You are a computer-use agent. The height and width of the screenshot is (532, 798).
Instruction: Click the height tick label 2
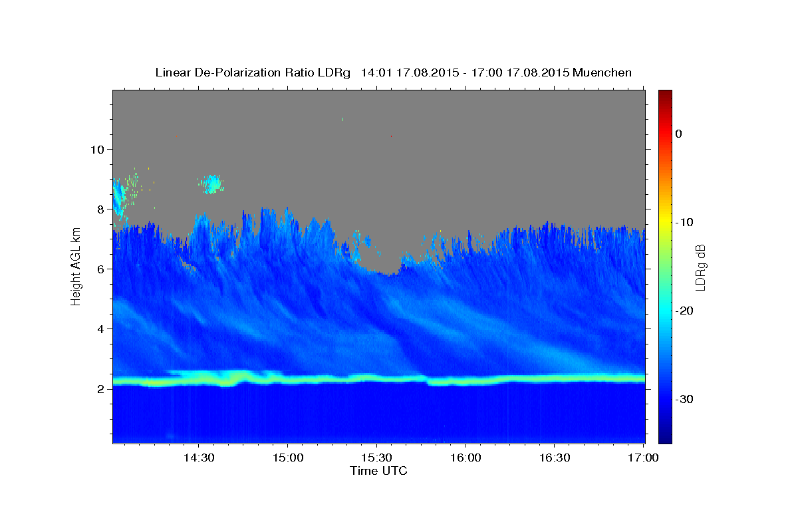[x=100, y=389]
